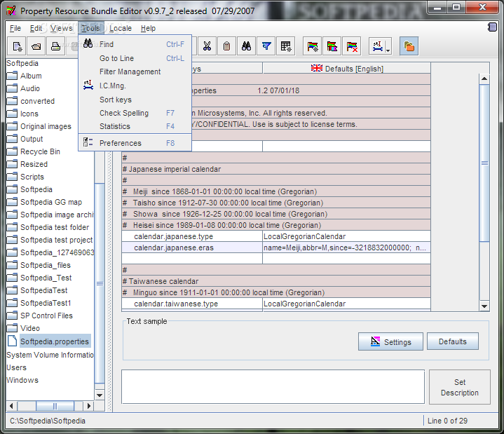Click the Set Description button

(460, 387)
